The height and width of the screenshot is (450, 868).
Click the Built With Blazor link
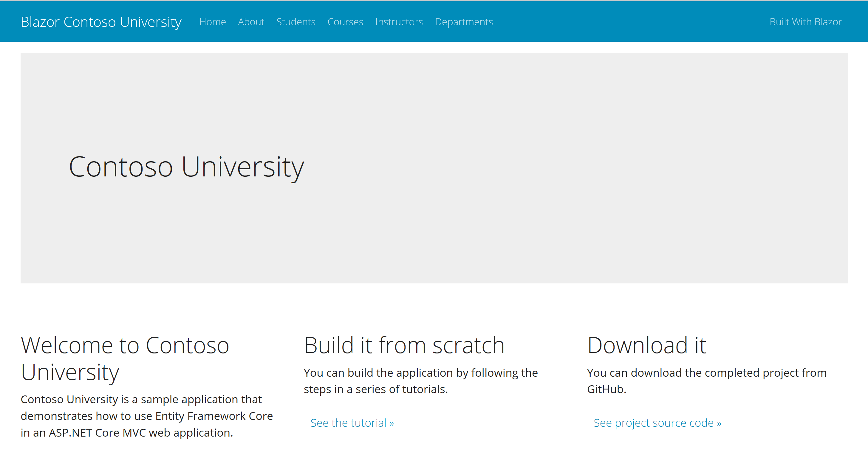click(805, 22)
